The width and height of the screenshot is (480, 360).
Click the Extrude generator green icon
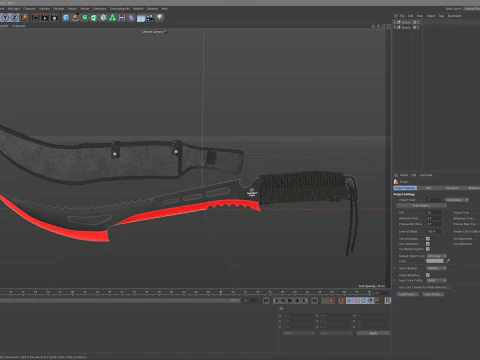pos(94,17)
